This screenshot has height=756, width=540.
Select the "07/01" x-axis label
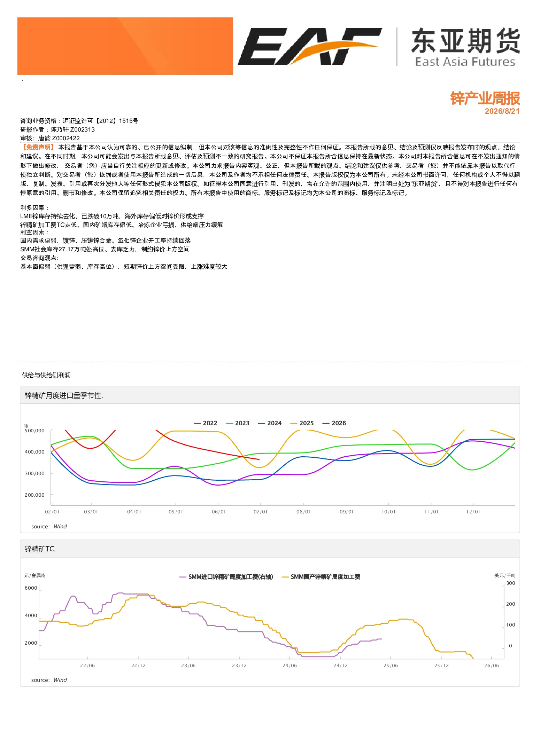tap(261, 512)
